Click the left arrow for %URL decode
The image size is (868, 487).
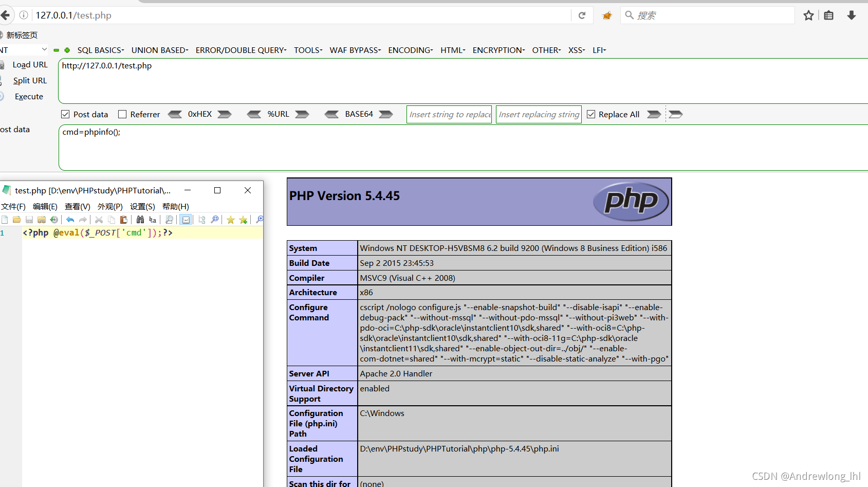coord(254,114)
